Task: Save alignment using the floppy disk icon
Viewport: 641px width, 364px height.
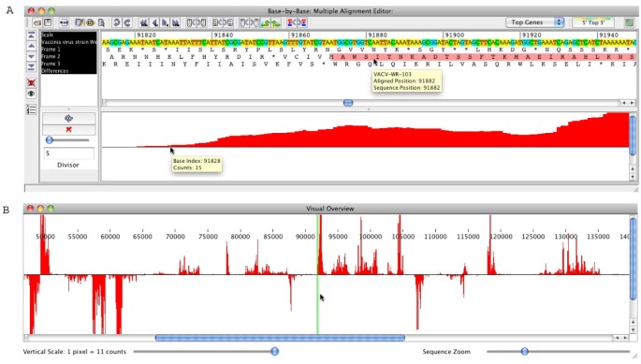Action: pyautogui.click(x=48, y=22)
